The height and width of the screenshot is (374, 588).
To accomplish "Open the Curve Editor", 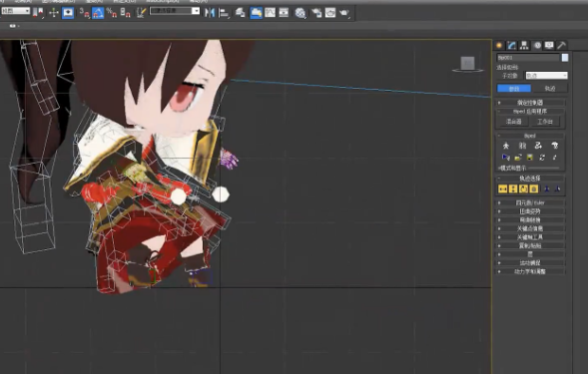I will coord(270,13).
